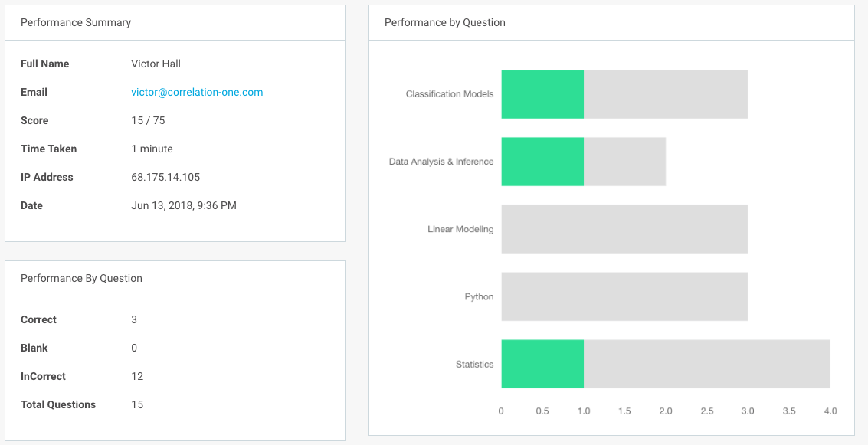The image size is (868, 445).
Task: Click the gray Python bar
Action: 624,296
